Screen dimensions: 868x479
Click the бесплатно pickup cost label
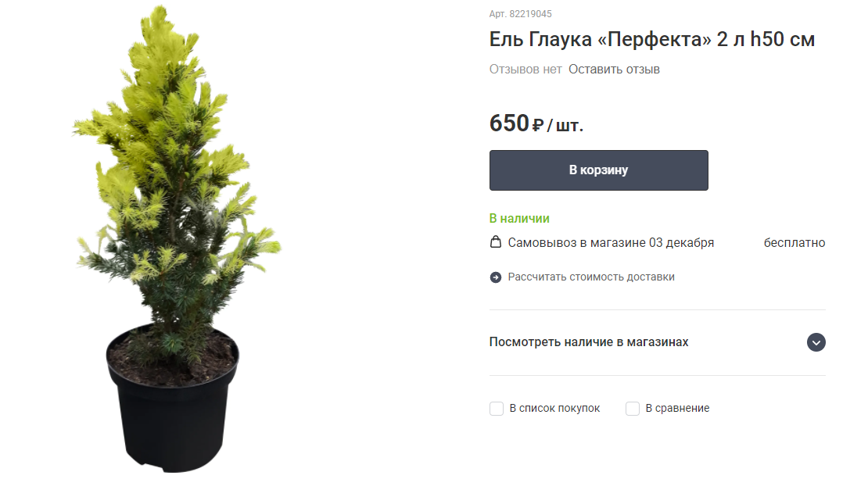pos(794,243)
